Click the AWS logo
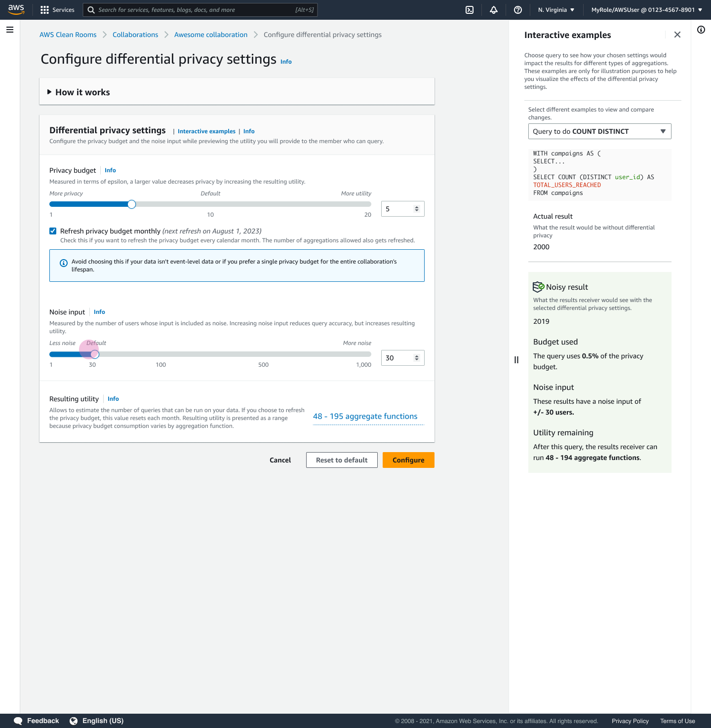 click(16, 9)
